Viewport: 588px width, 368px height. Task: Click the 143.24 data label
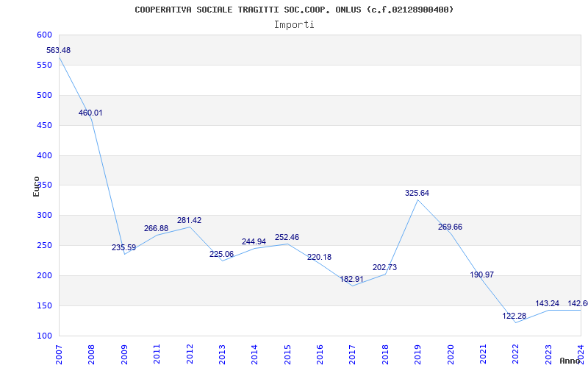pos(547,304)
